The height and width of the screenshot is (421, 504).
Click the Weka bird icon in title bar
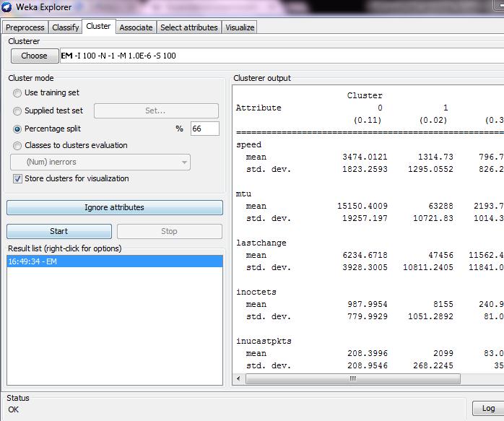click(x=6, y=6)
